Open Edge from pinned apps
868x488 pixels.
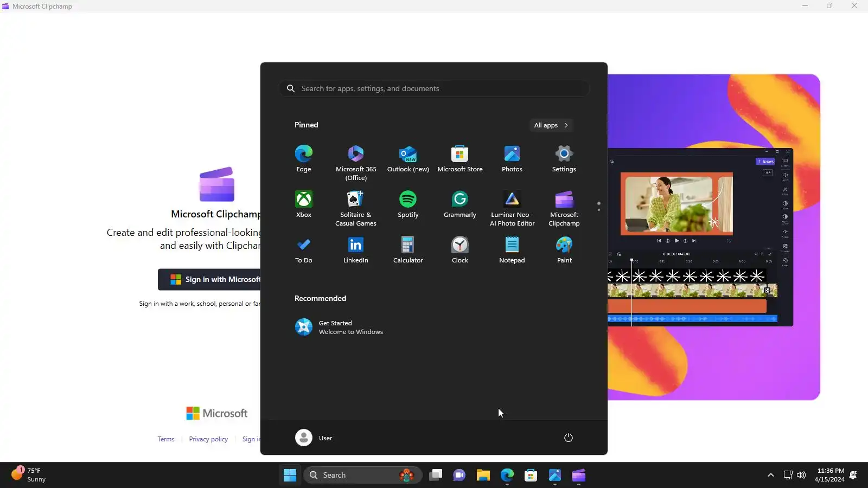coord(304,159)
